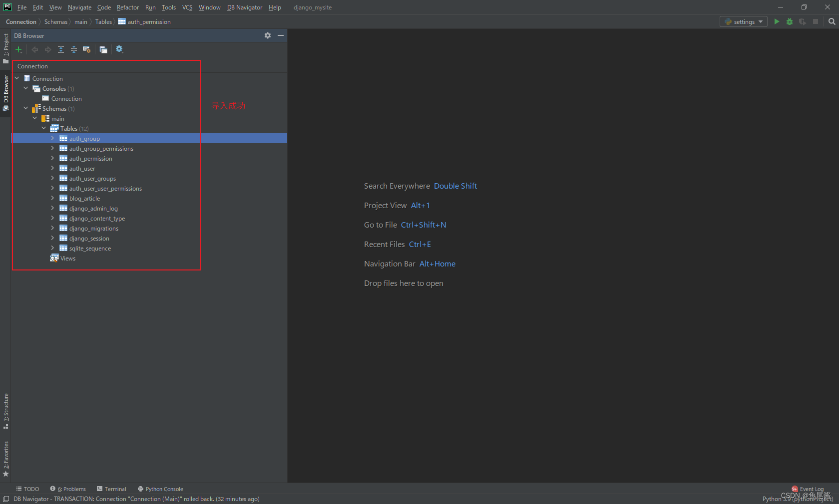Open DB Browser panel options gear
The image size is (839, 504).
point(268,35)
